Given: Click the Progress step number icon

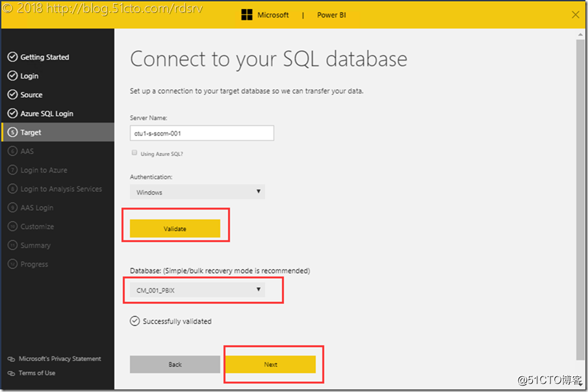Looking at the screenshot, I should click(12, 264).
